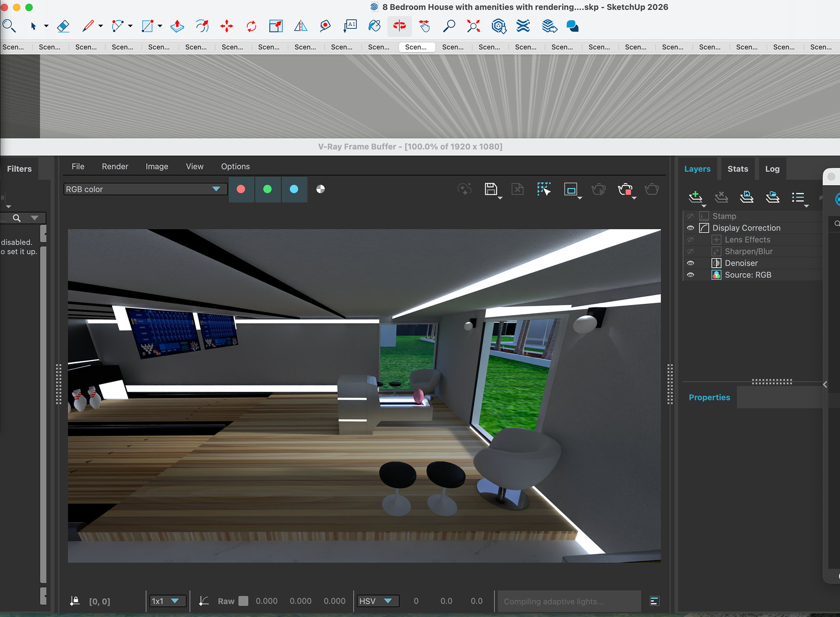Click the Add layer icon in Layers panel
The image size is (840, 617).
695,197
